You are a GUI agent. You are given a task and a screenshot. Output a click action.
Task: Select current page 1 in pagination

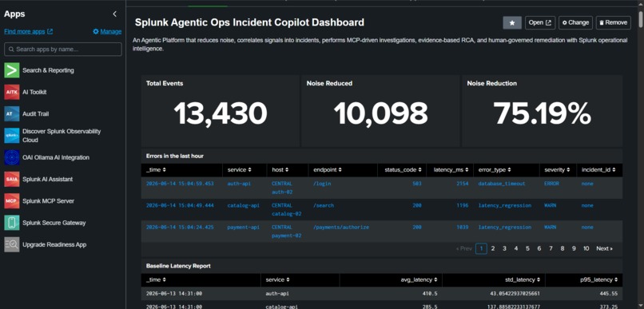(481, 248)
